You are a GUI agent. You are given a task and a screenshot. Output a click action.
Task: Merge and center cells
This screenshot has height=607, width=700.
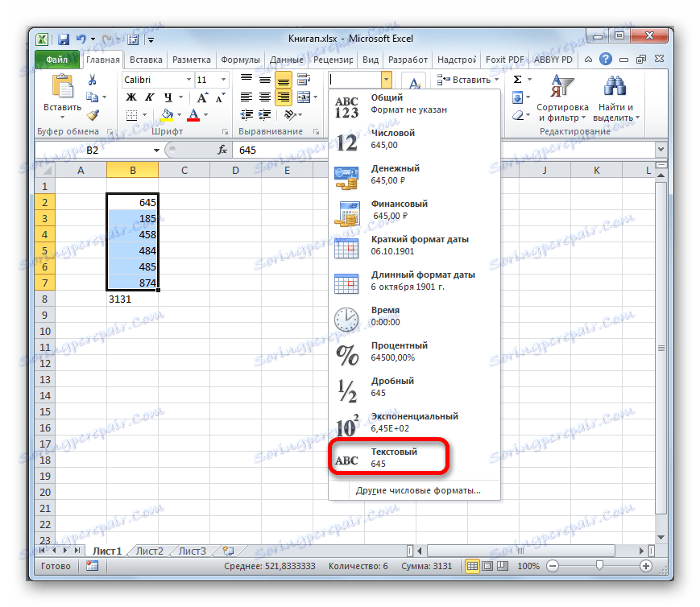coord(304,97)
